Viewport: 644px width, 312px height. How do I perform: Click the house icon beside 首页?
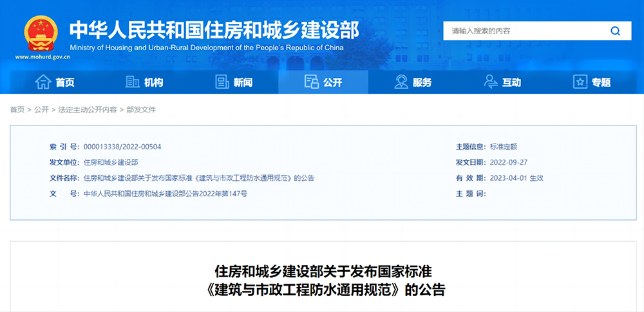pyautogui.click(x=43, y=82)
